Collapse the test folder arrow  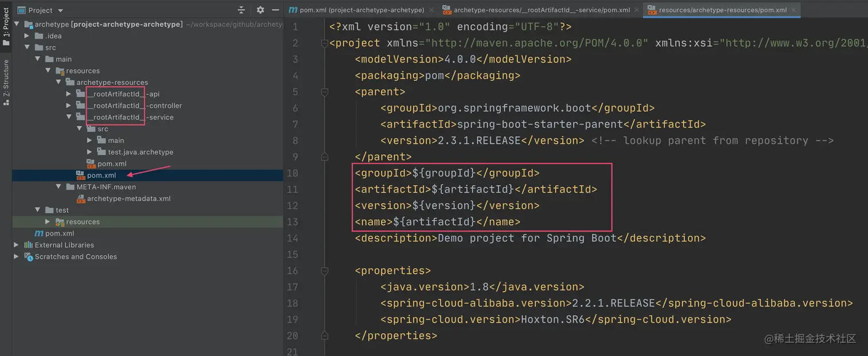[37, 210]
